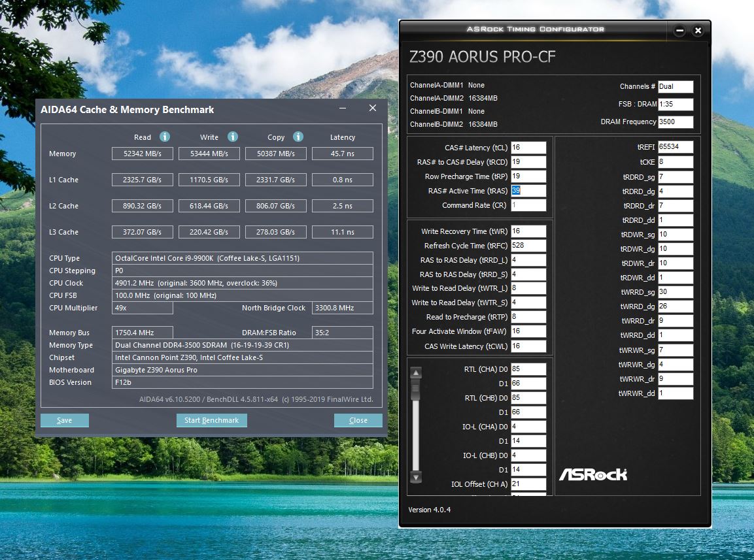
Task: Click the Copy info icon in AIDA64
Action: point(298,137)
